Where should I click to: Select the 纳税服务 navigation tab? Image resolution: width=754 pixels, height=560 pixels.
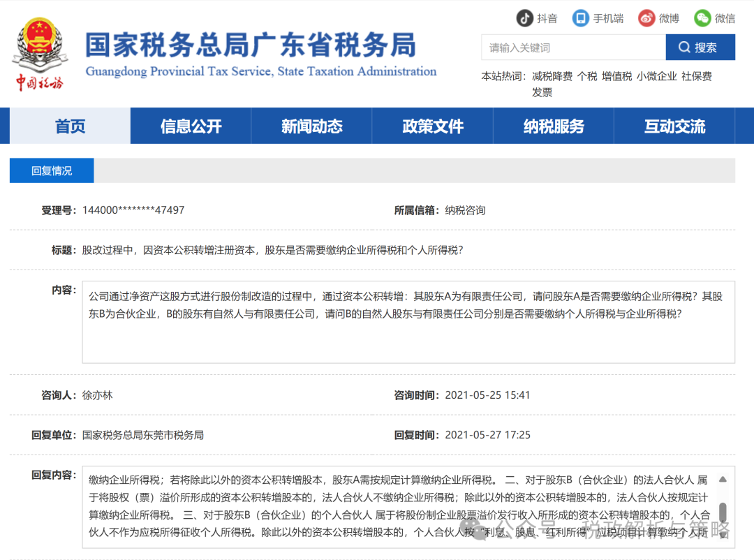[554, 126]
